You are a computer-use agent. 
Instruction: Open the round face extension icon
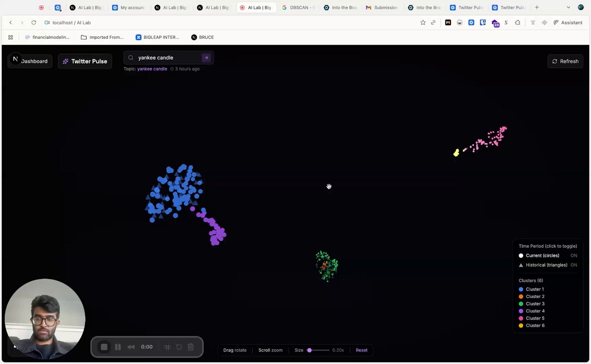[x=459, y=23]
